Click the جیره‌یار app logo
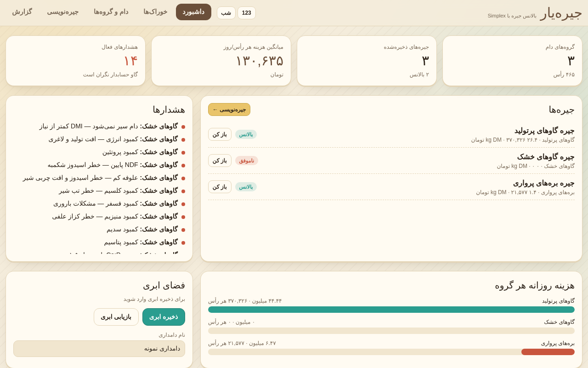The height and width of the screenshot is (368, 588). [x=561, y=13]
